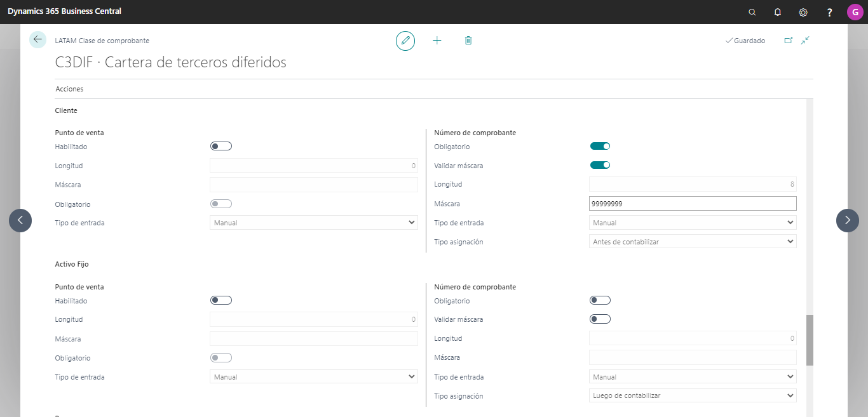868x417 pixels.
Task: Click Máscara field containing 99999999
Action: [x=693, y=204]
